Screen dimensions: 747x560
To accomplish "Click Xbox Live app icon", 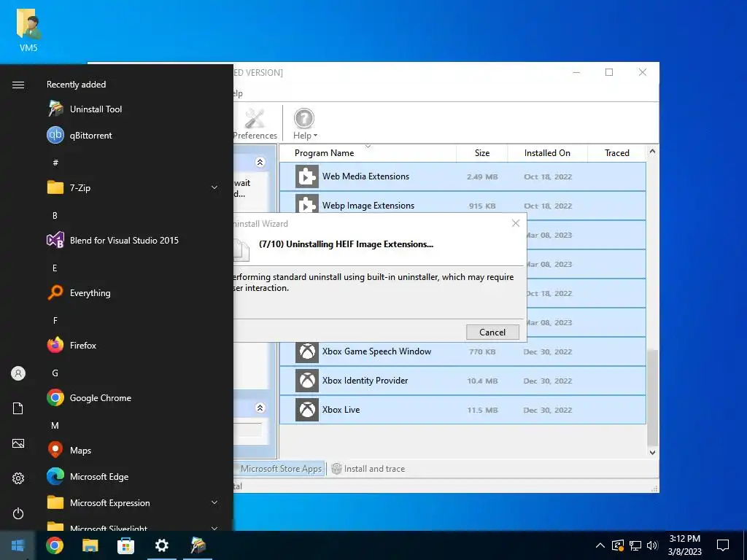I will pyautogui.click(x=307, y=410).
